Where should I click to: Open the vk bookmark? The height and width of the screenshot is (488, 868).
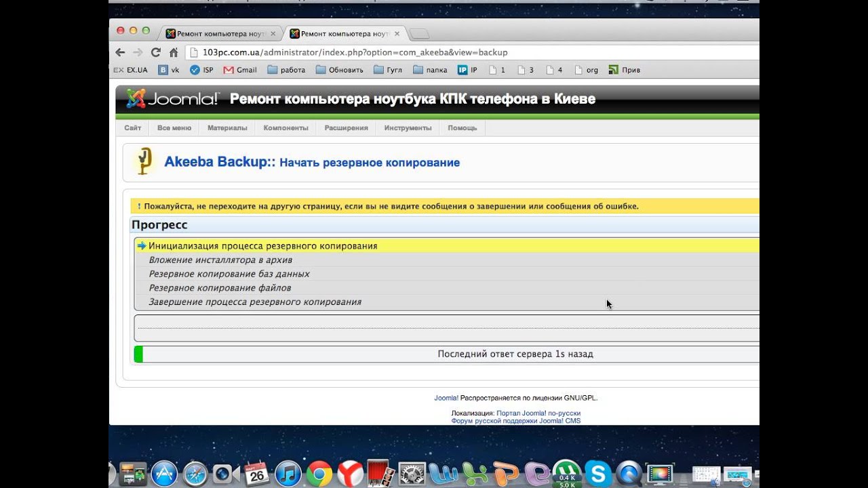169,70
